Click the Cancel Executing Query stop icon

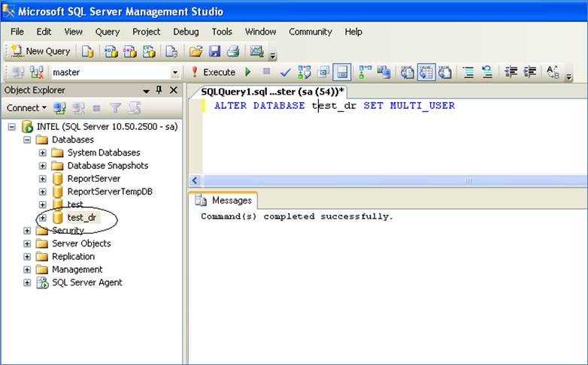tap(266, 71)
